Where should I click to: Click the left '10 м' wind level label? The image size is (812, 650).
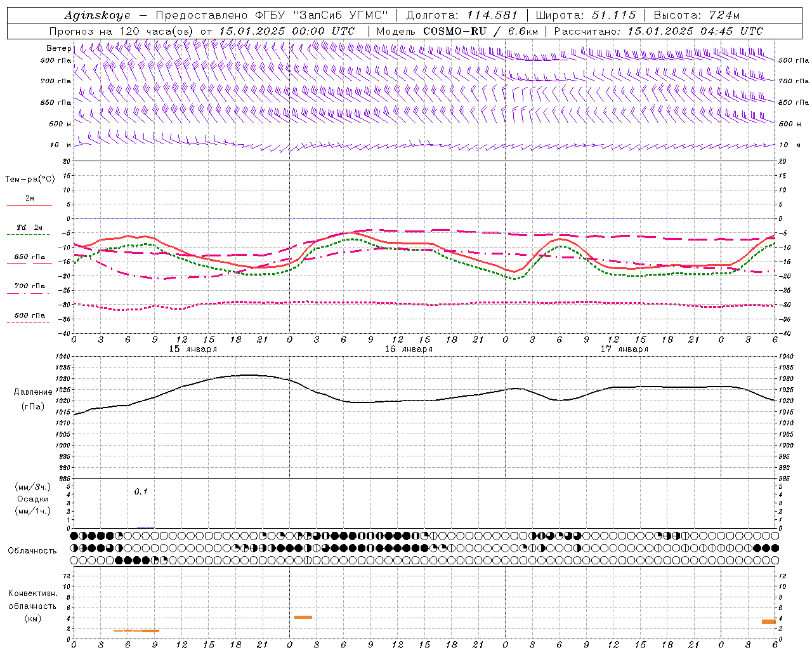(61, 145)
